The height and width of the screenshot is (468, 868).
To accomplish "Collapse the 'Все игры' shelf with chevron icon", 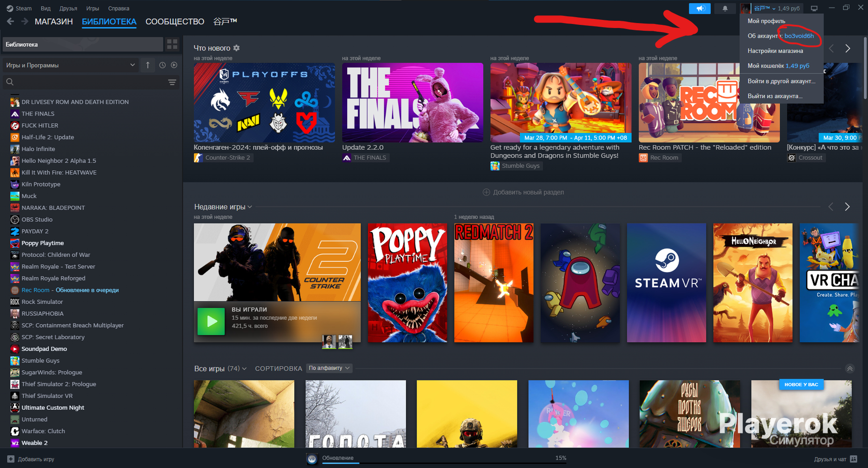I will click(x=850, y=369).
